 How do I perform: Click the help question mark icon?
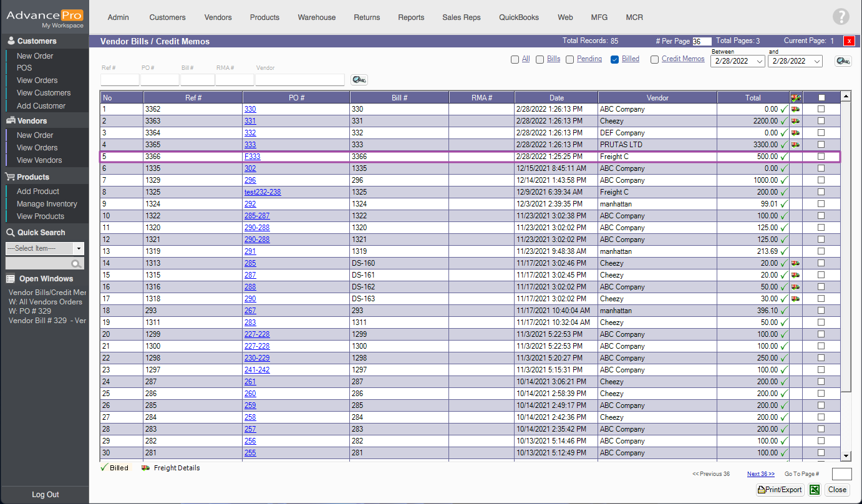click(841, 17)
